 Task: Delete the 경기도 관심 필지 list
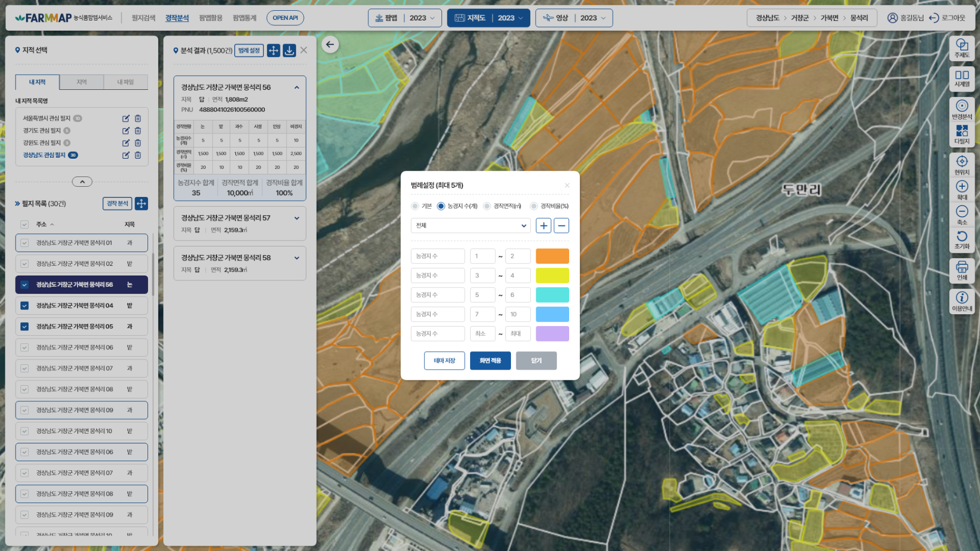coord(138,131)
